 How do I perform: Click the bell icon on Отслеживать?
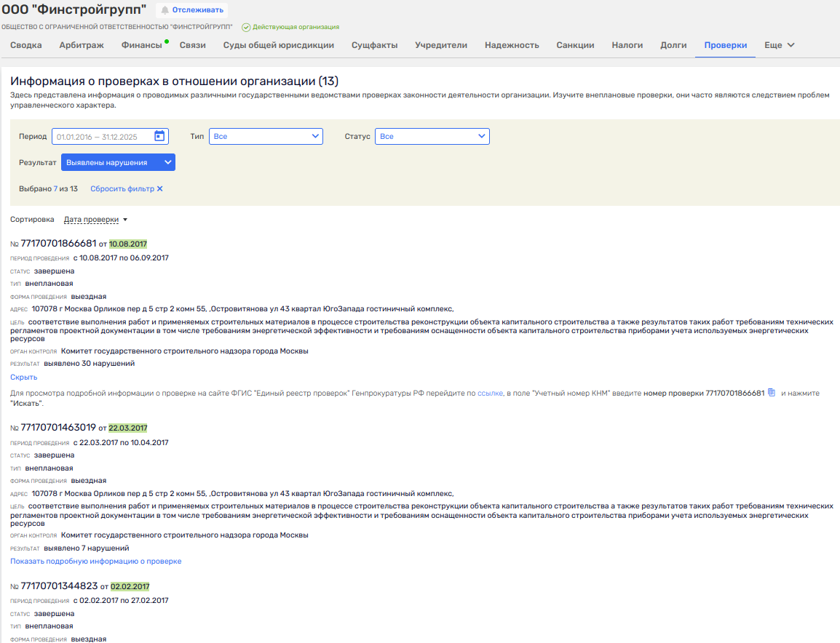point(165,10)
